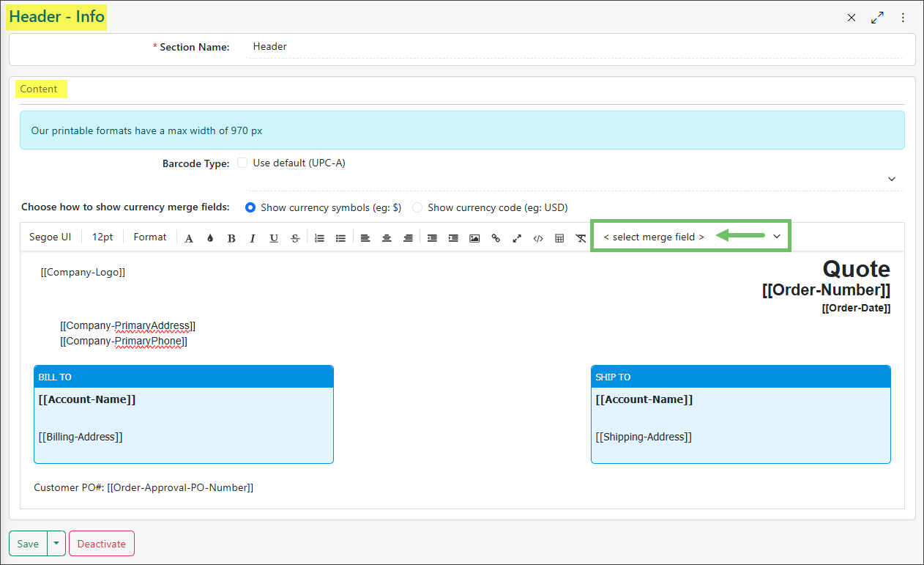Enable the Use default (UPC-A) checkbox
The image size is (924, 565).
242,162
